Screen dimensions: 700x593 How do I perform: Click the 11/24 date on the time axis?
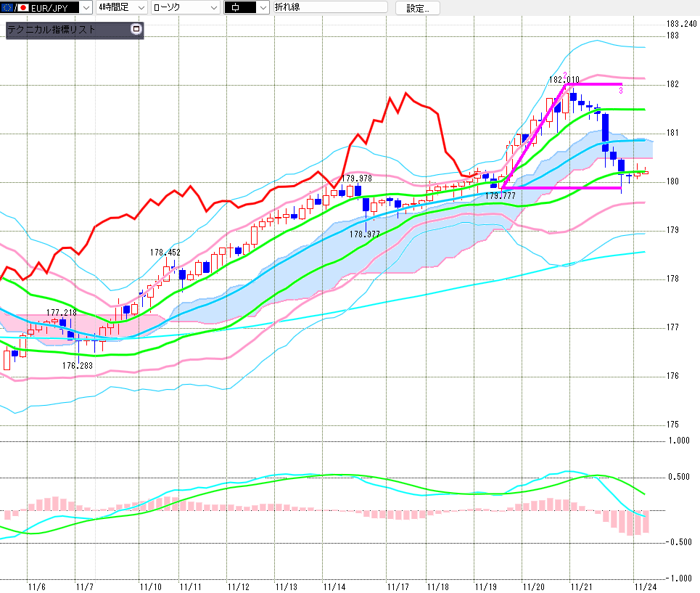click(x=643, y=585)
